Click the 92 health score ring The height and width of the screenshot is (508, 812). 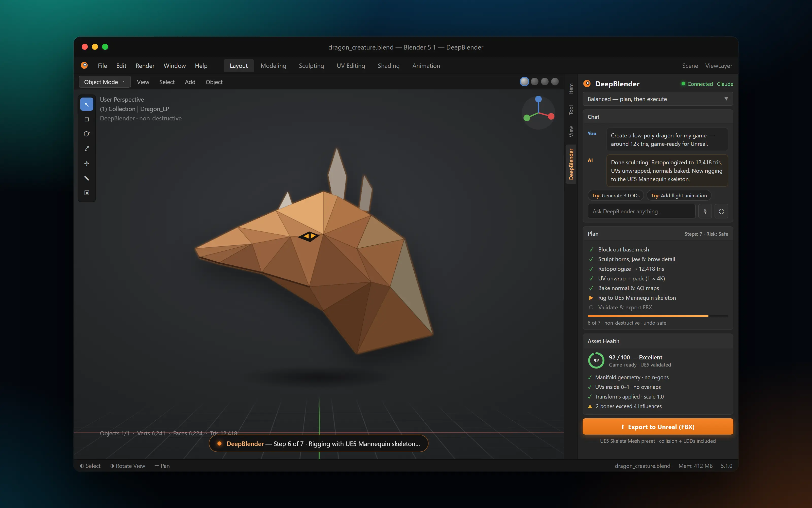point(596,360)
